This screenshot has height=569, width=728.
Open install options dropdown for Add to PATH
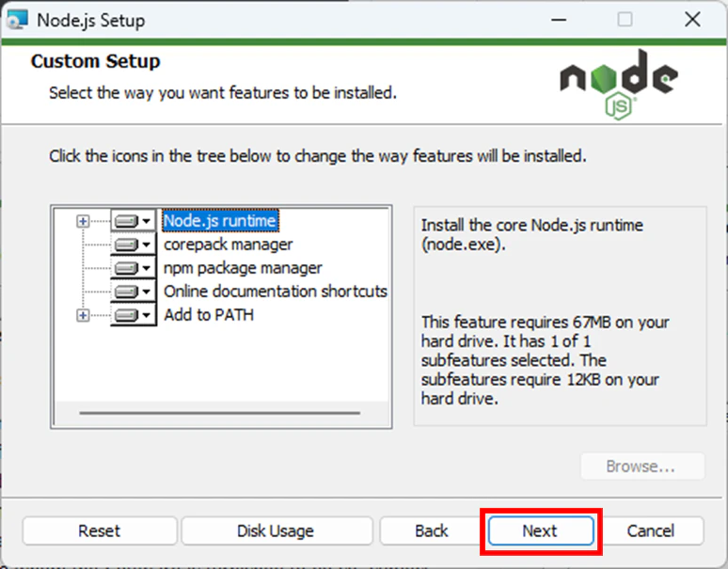pos(133,315)
